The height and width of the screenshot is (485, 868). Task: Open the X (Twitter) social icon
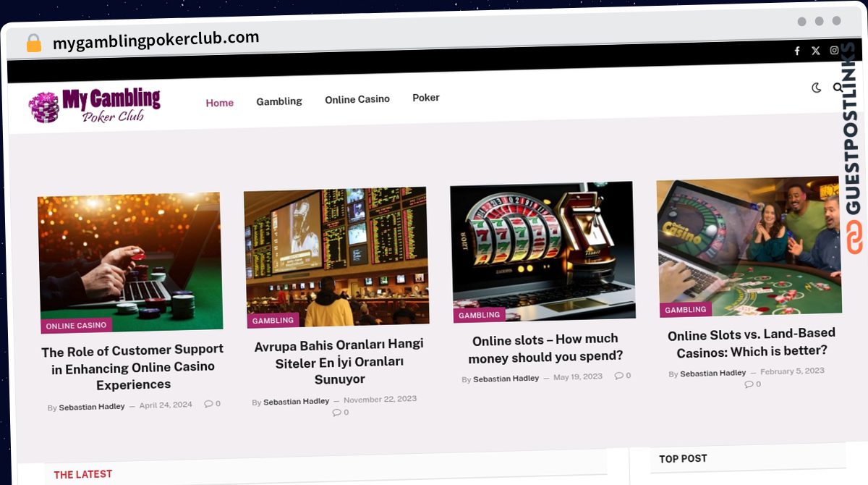[x=816, y=51]
